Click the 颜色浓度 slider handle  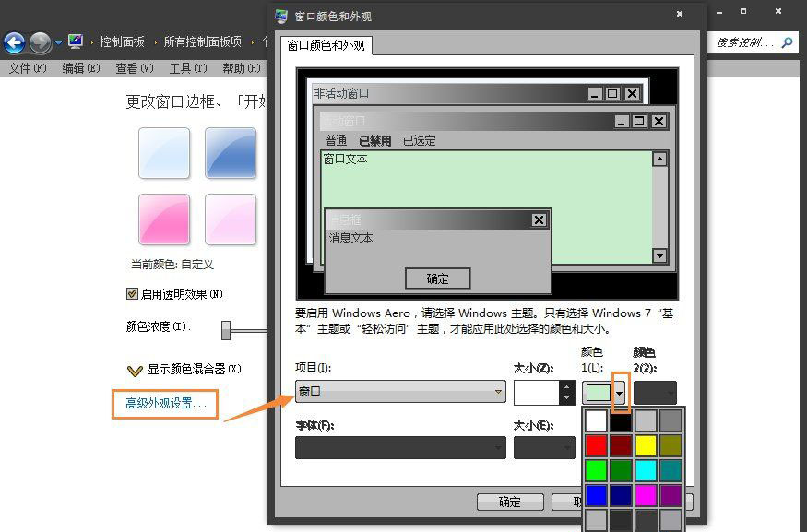(x=225, y=330)
